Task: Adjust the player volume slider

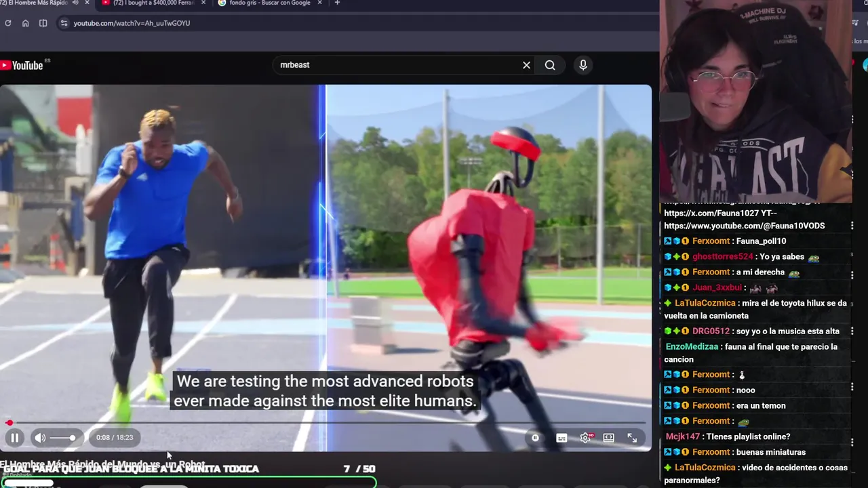Action: coord(62,438)
